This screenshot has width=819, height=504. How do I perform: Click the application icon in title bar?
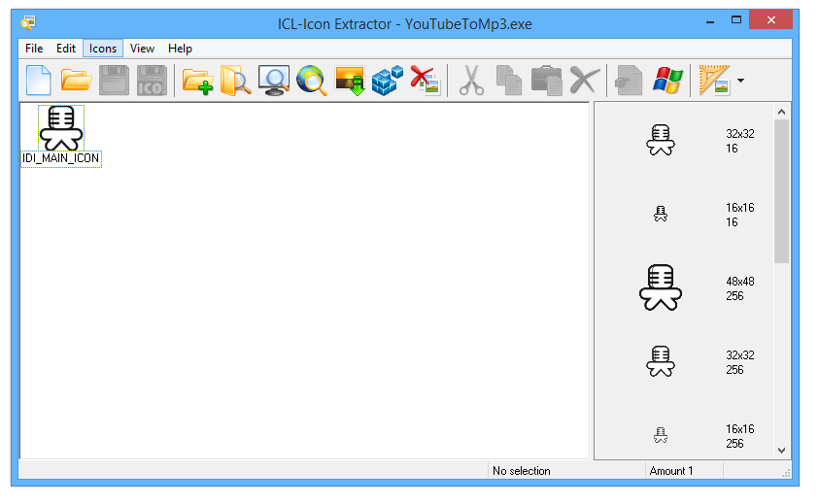pos(28,23)
